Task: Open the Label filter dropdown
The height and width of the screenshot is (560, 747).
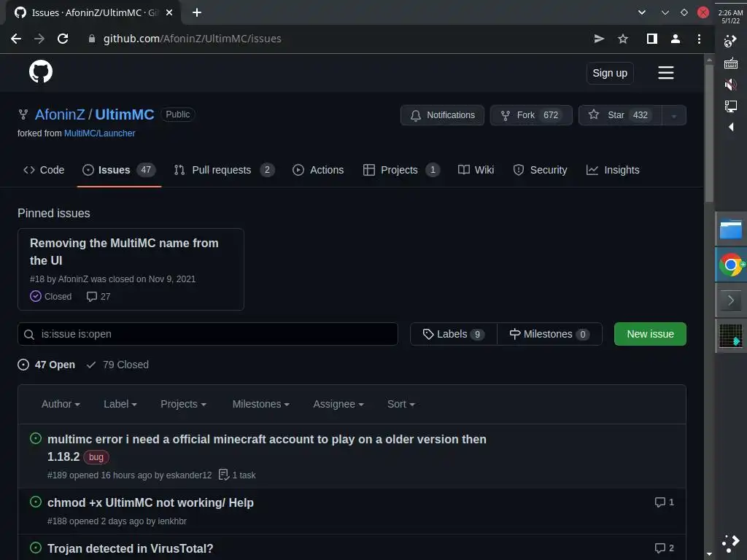Action: tap(120, 404)
